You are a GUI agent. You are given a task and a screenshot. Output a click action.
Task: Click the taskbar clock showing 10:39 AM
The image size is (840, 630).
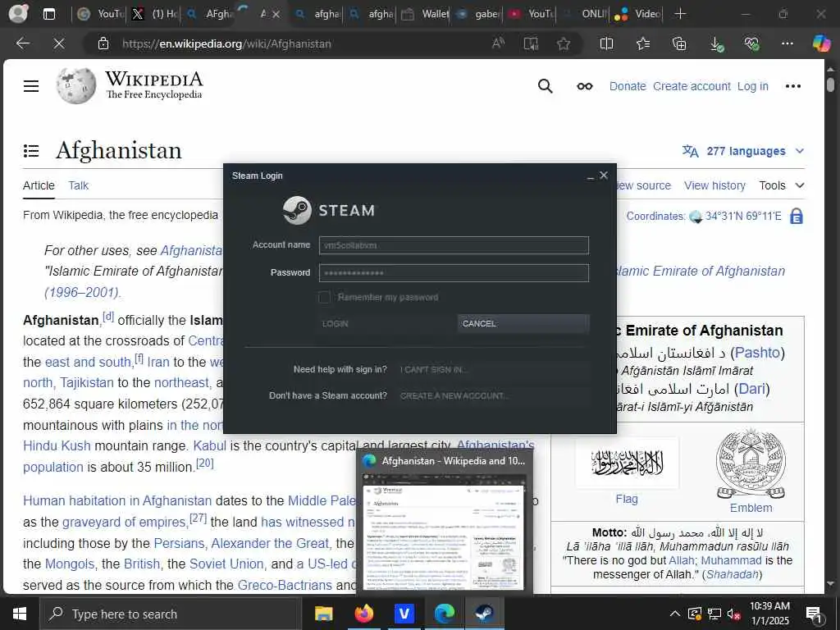point(769,614)
